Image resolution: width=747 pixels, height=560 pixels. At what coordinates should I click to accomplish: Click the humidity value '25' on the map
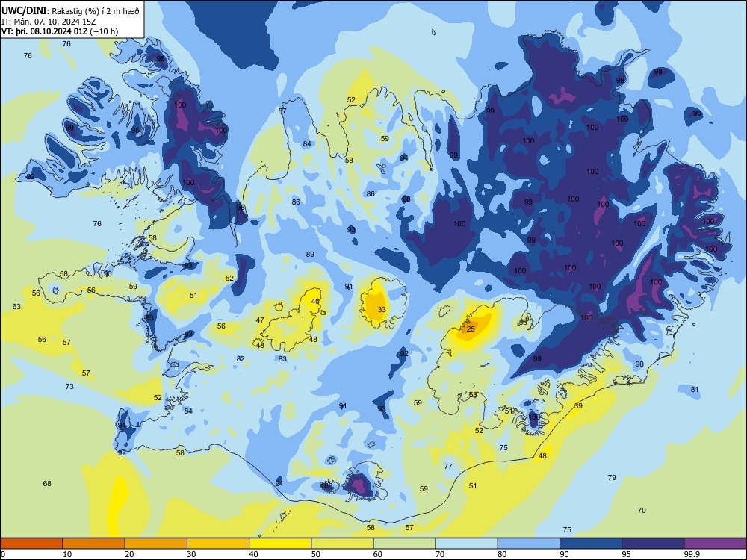click(x=471, y=329)
